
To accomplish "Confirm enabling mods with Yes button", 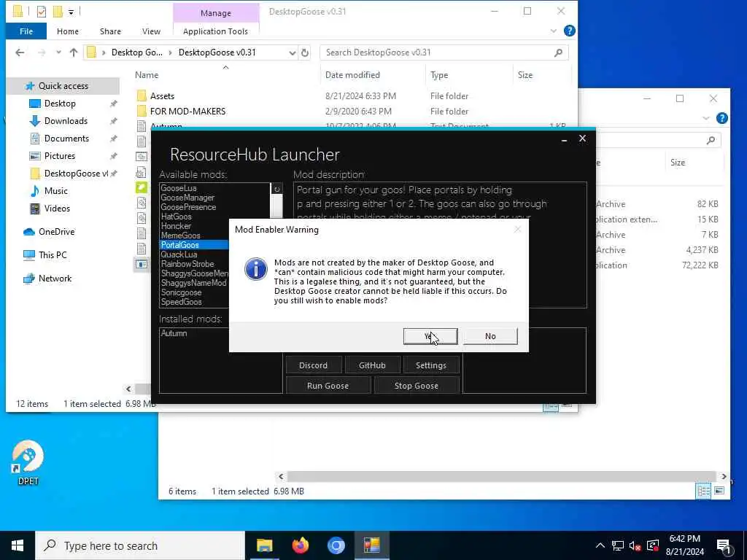I will point(430,336).
